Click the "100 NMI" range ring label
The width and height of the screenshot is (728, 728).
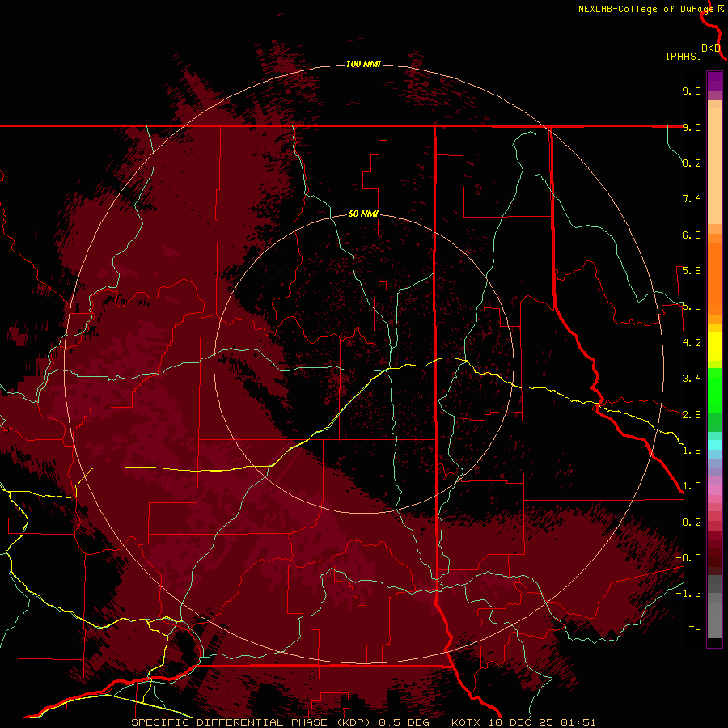click(x=363, y=64)
